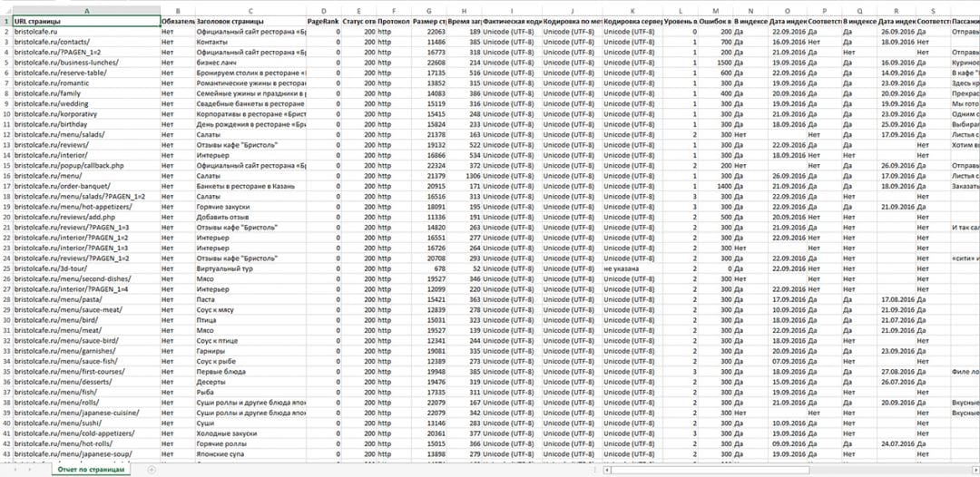This screenshot has width=980, height=477.
Task: Select cell "bristolcafe.ru/menu/japanese-cuisine/"
Action: pyautogui.click(x=86, y=413)
